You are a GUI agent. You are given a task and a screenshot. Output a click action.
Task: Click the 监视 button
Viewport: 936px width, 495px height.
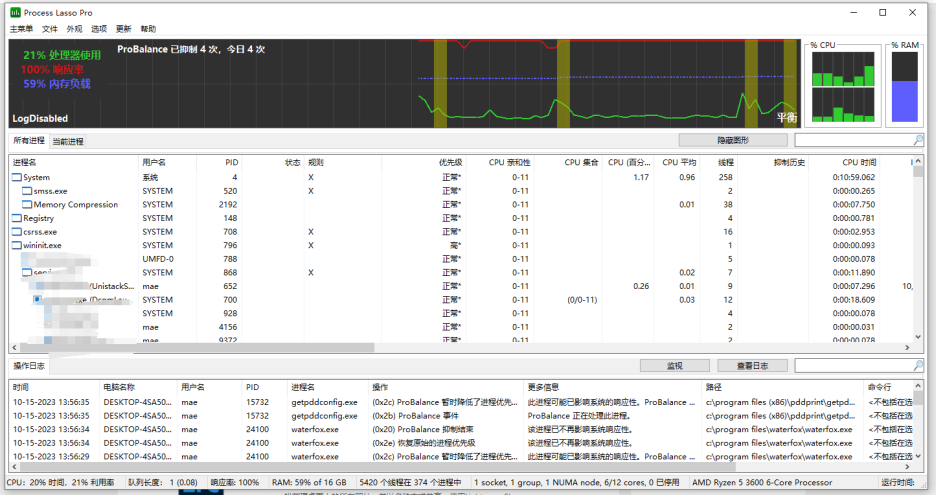[675, 365]
